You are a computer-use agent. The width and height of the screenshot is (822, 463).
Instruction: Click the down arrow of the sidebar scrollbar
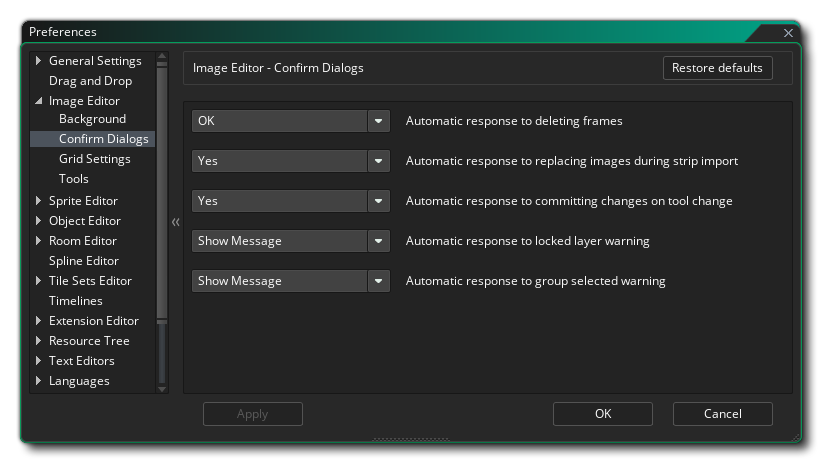coord(162,388)
